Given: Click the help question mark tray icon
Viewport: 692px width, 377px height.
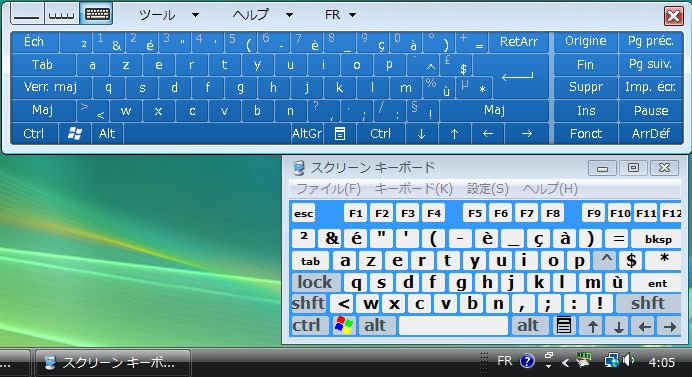Looking at the screenshot, I should [x=527, y=361].
